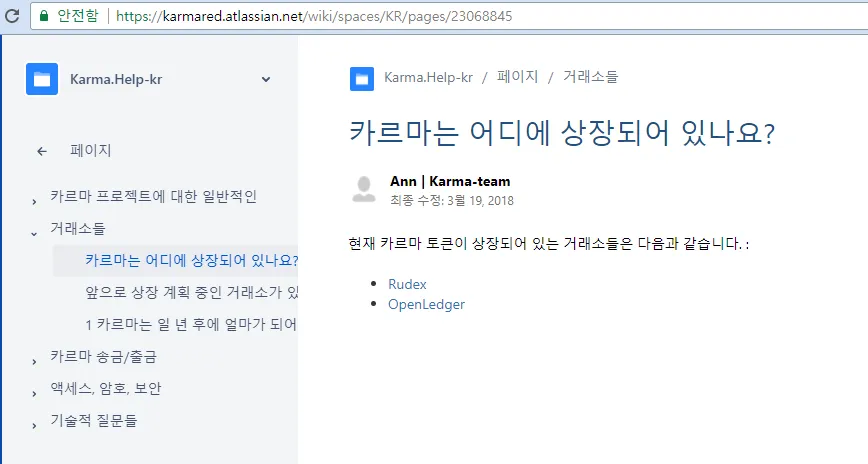868x464 pixels.
Task: Expand the 기술적 질문들 chevron
Action: click(34, 426)
